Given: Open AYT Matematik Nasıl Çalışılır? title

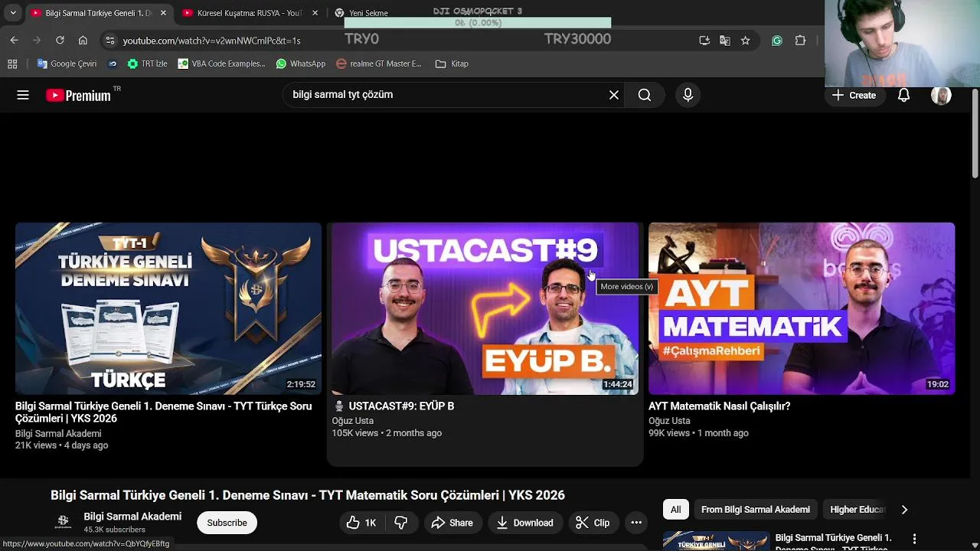Looking at the screenshot, I should [719, 406].
